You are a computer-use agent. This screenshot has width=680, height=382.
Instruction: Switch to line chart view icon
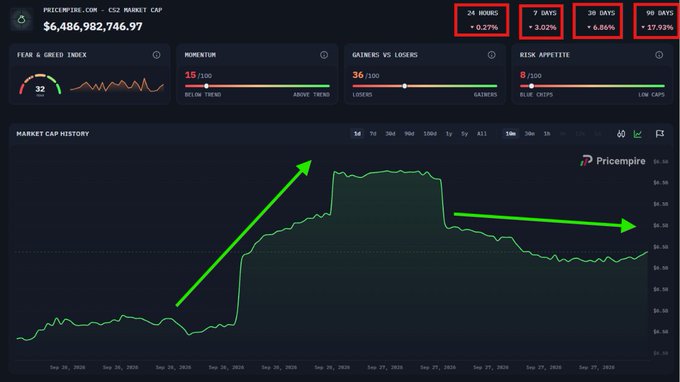pos(638,134)
